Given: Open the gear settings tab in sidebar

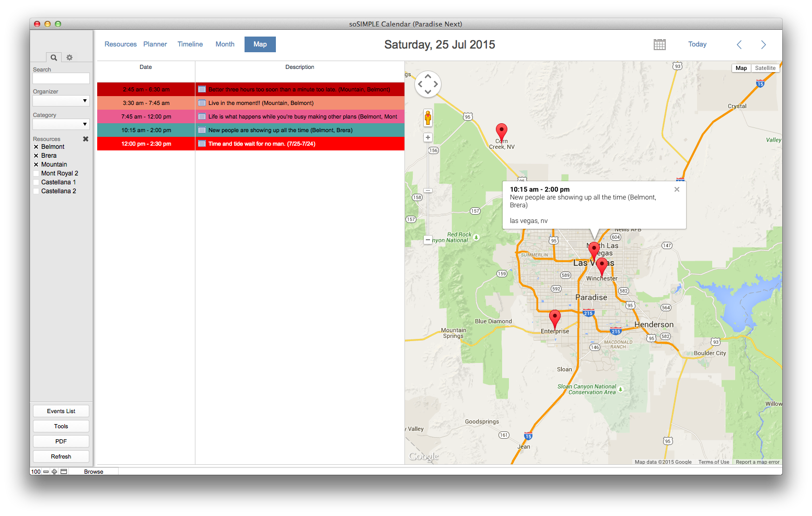Looking at the screenshot, I should point(69,57).
